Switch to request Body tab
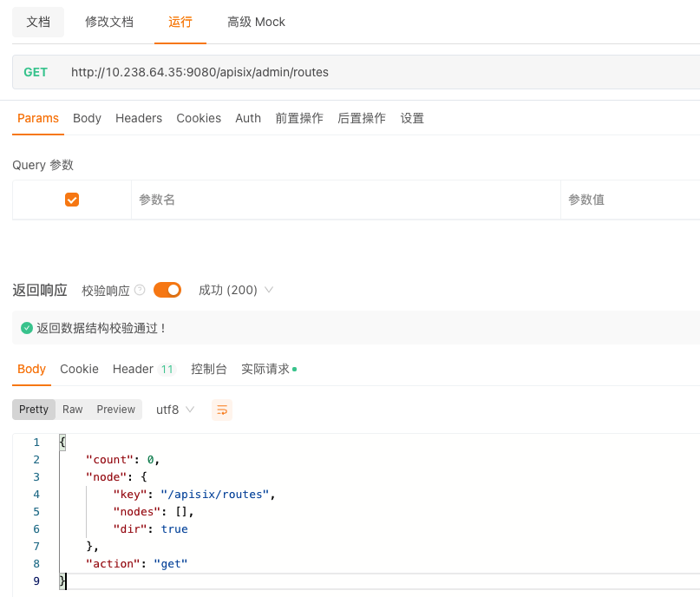The image size is (700, 597). (87, 118)
